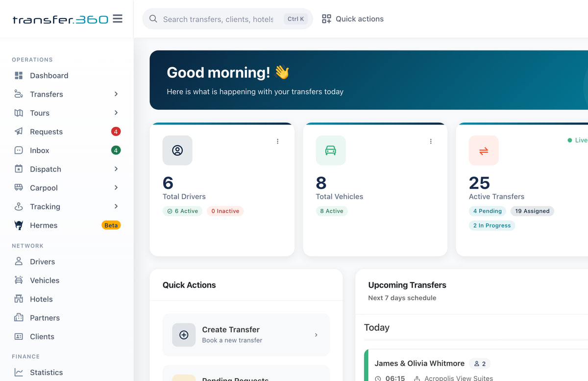
Task: Open the Inbox sidebar item
Action: (x=67, y=151)
